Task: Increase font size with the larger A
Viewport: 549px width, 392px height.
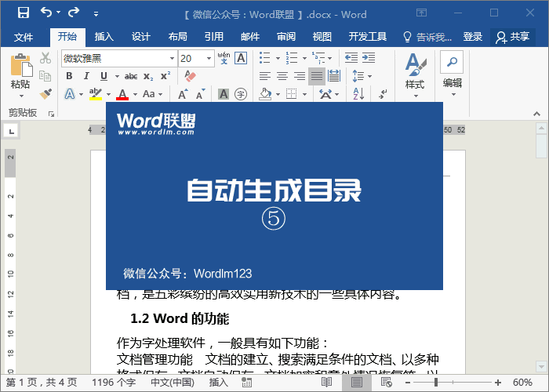Action: pos(183,94)
